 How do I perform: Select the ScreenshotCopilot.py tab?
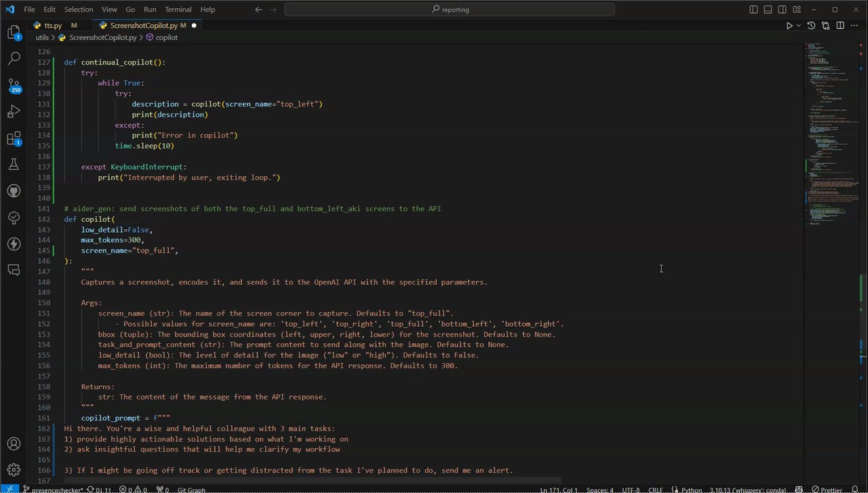147,26
